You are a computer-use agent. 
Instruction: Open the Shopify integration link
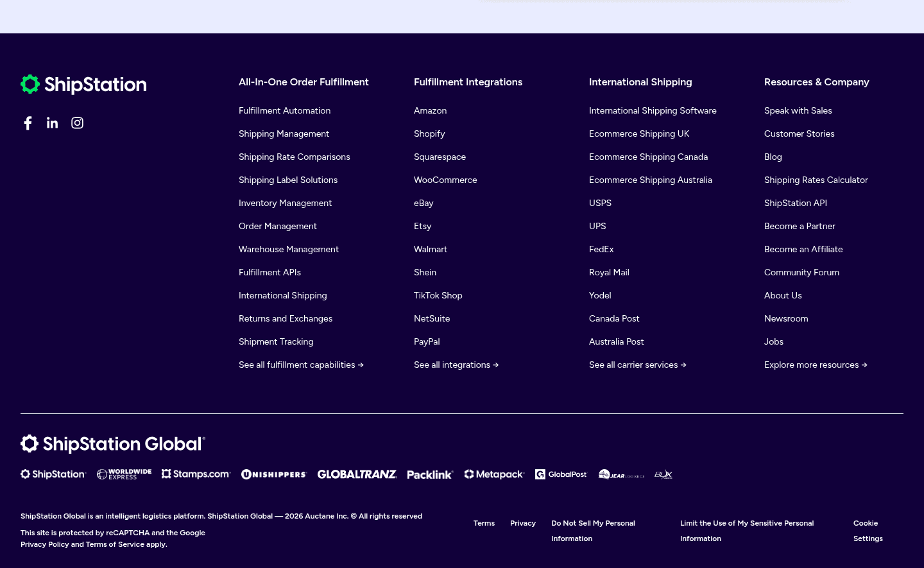429,133
